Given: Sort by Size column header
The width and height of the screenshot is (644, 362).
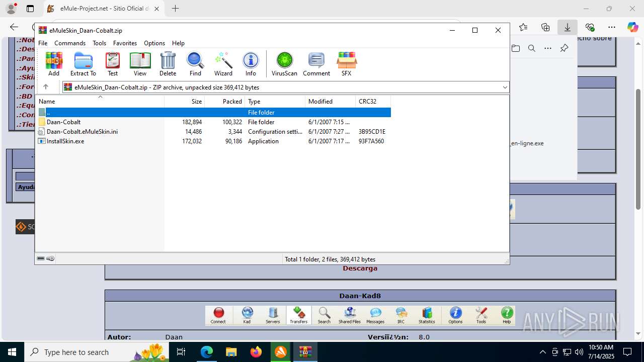Looking at the screenshot, I should (x=185, y=102).
